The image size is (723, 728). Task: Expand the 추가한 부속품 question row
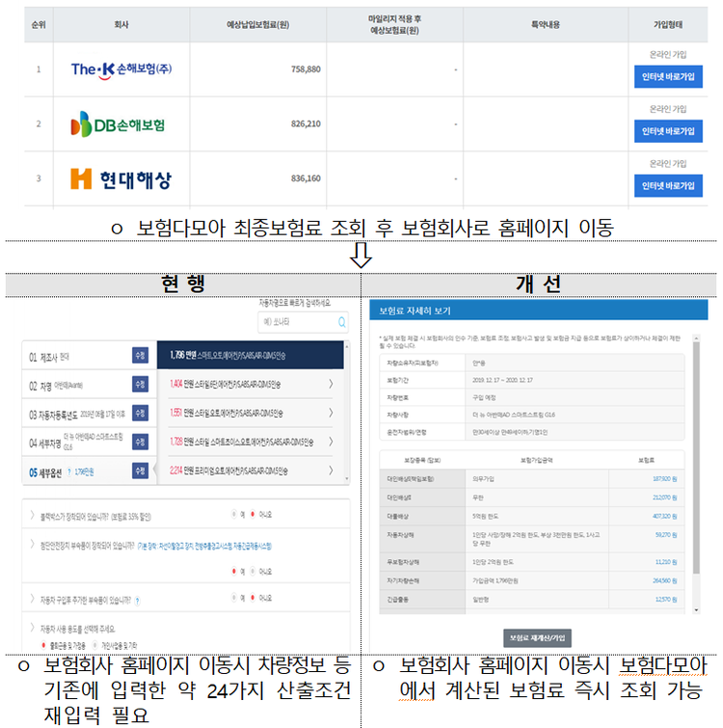click(x=33, y=599)
